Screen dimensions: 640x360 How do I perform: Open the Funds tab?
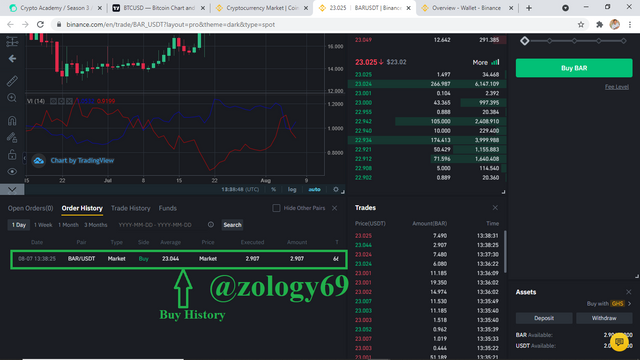(x=167, y=208)
